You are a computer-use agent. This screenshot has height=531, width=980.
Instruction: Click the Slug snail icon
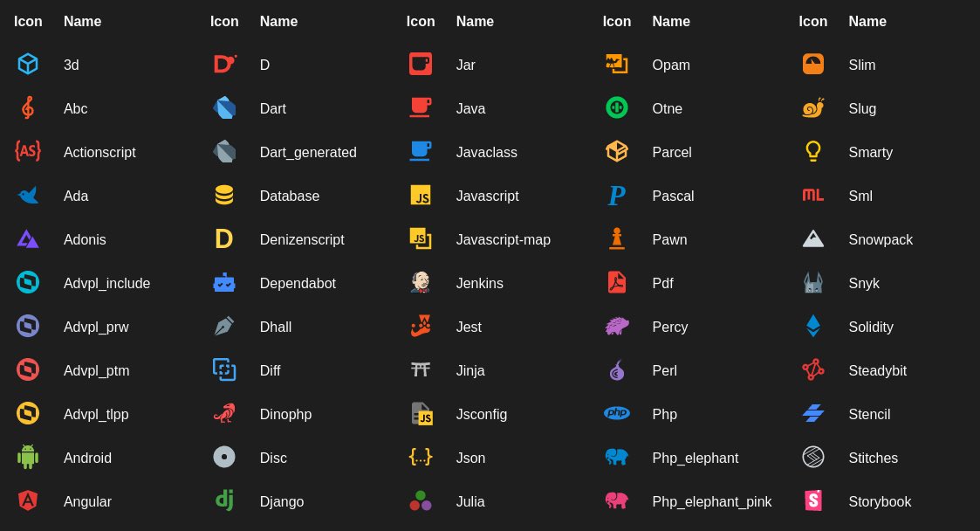(813, 107)
